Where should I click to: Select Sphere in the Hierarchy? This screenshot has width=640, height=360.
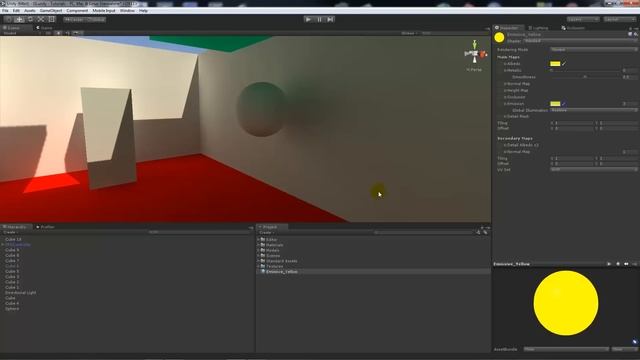coord(12,309)
